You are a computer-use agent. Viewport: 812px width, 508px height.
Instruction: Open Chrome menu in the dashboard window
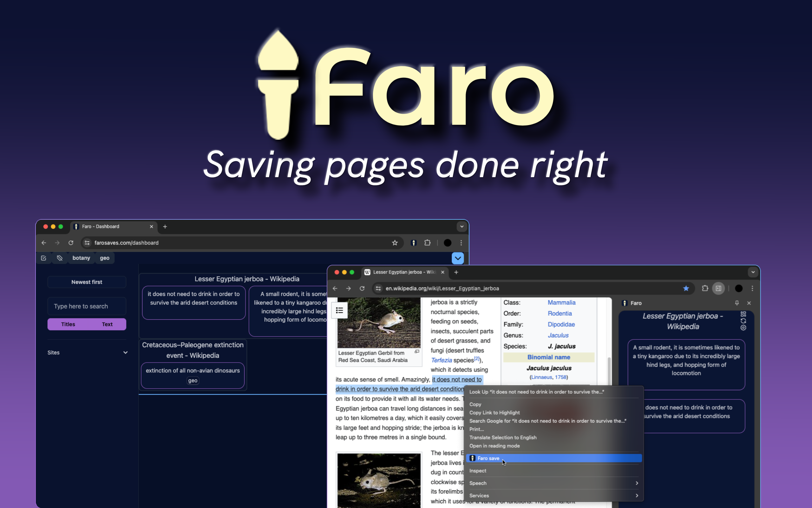coord(462,243)
